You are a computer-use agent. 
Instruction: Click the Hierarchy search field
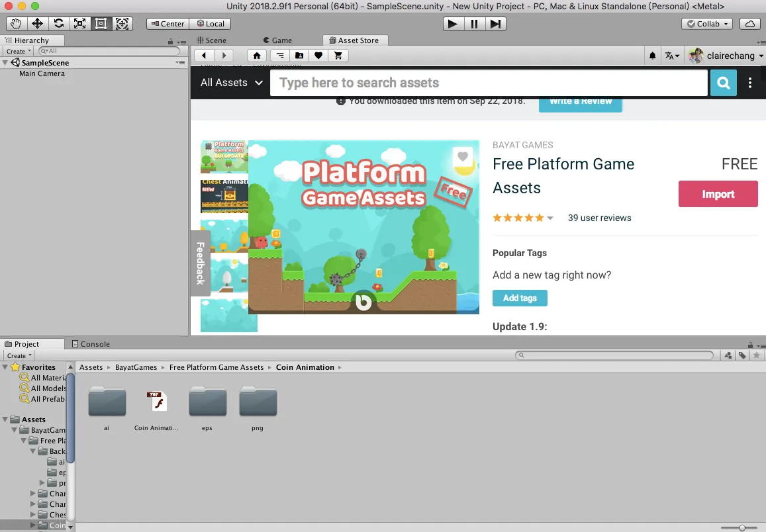109,51
